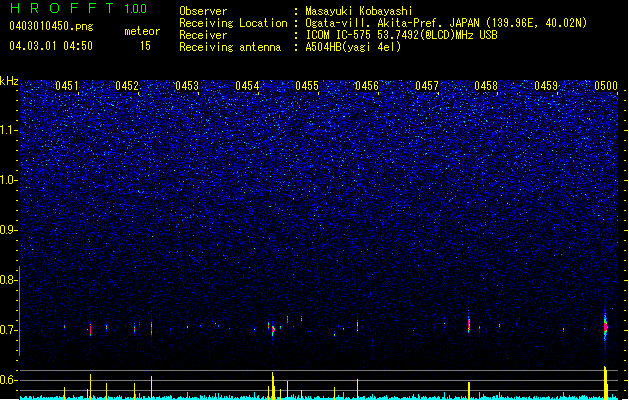Click the 0451 time marker

67,86
